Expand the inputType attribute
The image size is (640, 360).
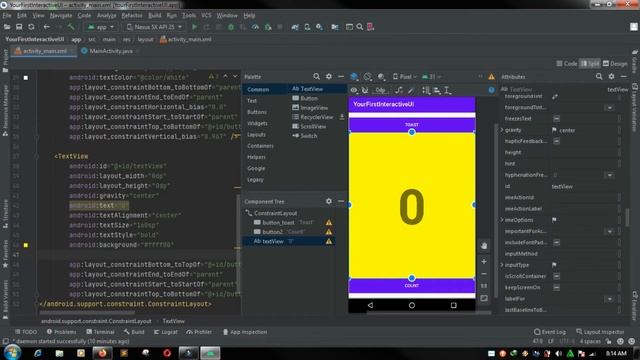502,265
